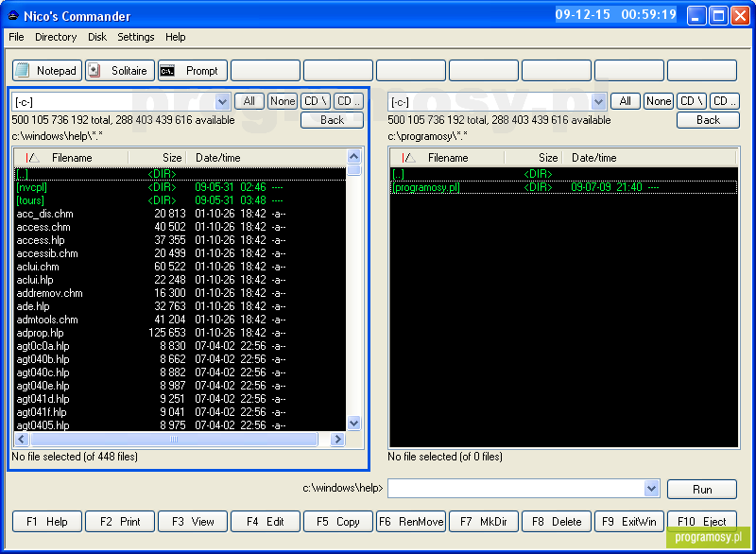This screenshot has width=756, height=554.
Task: Click the right panel Back button
Action: [708, 120]
